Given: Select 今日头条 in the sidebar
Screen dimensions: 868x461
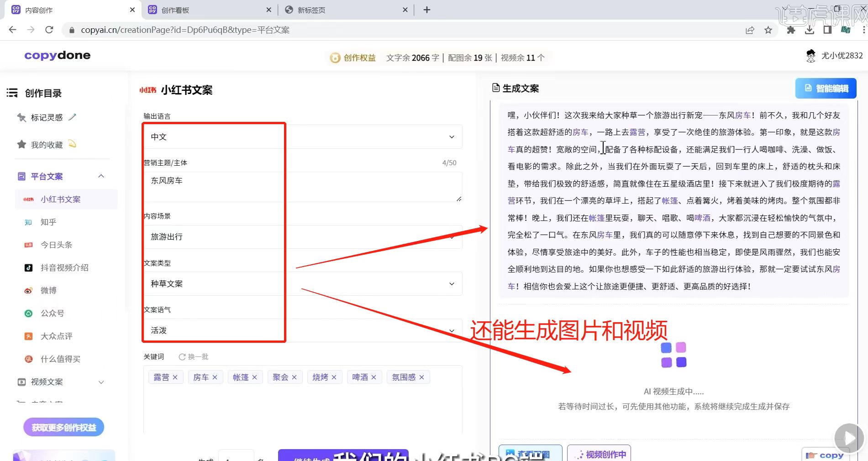Looking at the screenshot, I should click(57, 245).
